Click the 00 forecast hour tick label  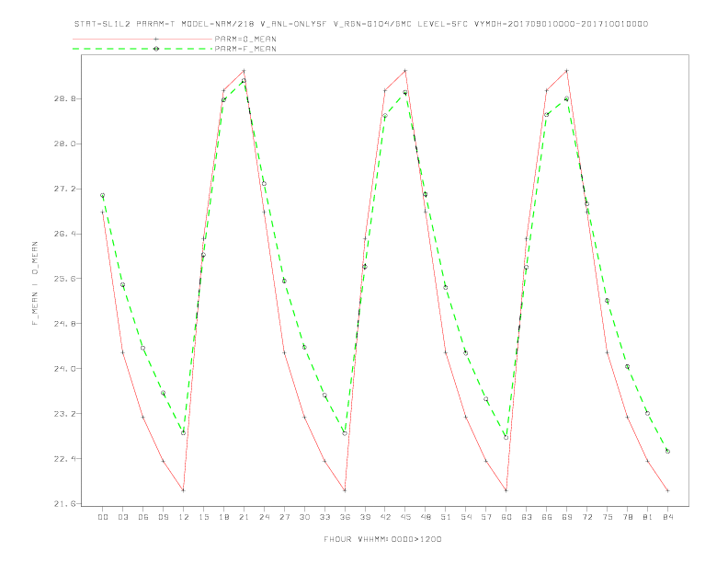click(103, 517)
